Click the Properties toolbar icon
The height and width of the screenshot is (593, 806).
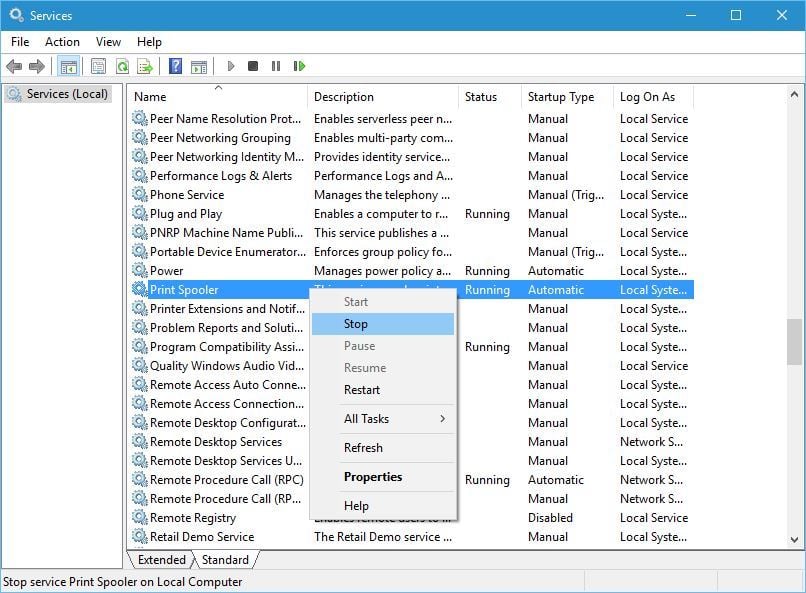point(98,66)
